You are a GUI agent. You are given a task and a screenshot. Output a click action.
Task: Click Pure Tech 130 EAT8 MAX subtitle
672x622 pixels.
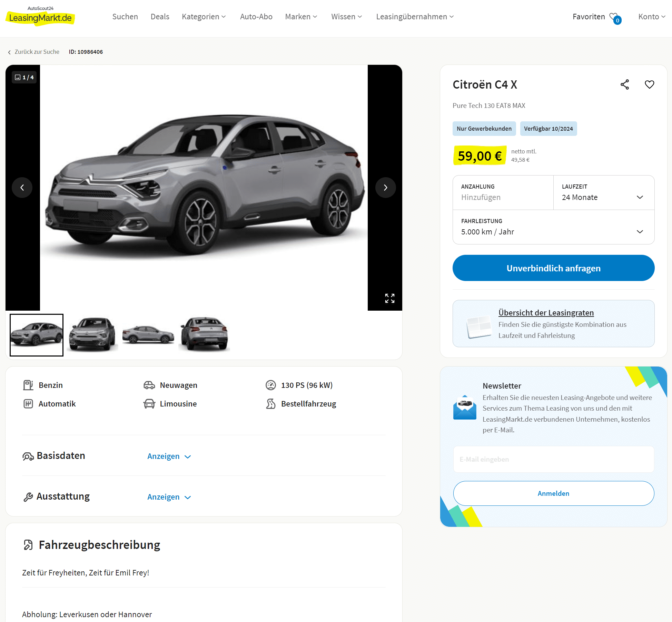[x=489, y=106]
